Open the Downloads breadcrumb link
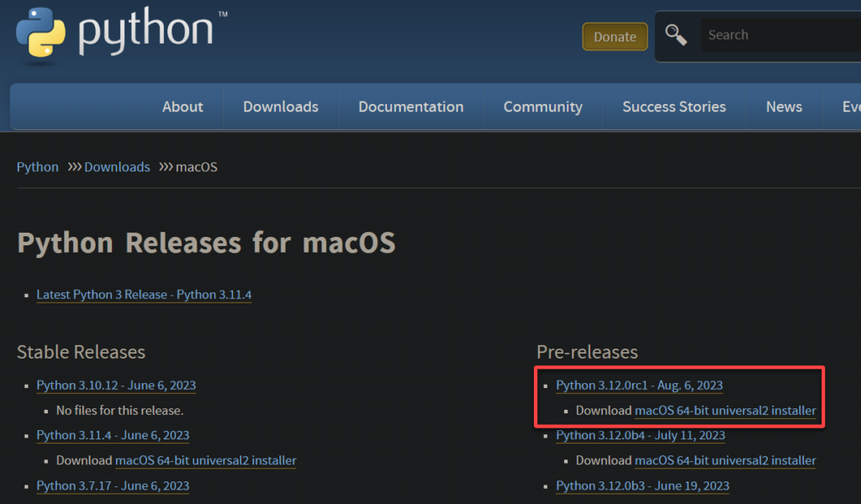The width and height of the screenshot is (861, 504). pos(117,166)
